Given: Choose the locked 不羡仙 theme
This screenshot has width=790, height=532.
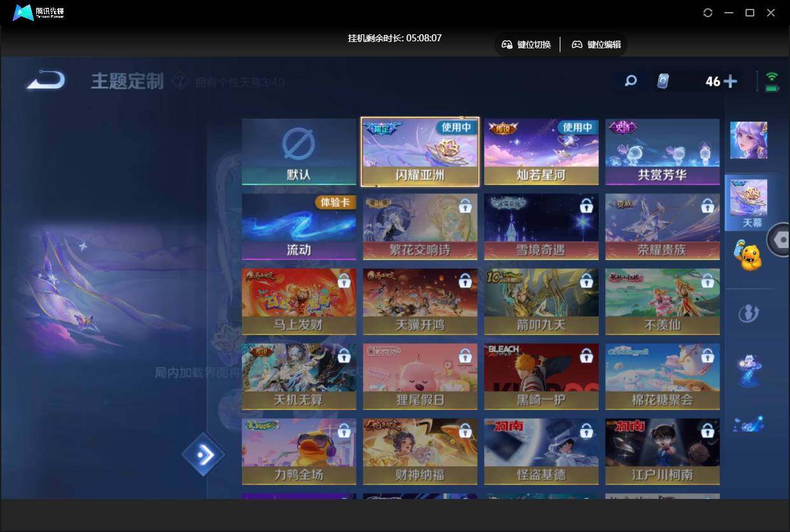Looking at the screenshot, I should tap(663, 302).
